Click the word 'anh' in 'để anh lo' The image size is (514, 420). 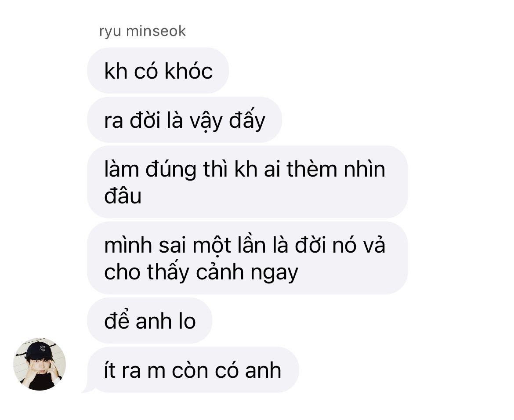click(x=154, y=321)
